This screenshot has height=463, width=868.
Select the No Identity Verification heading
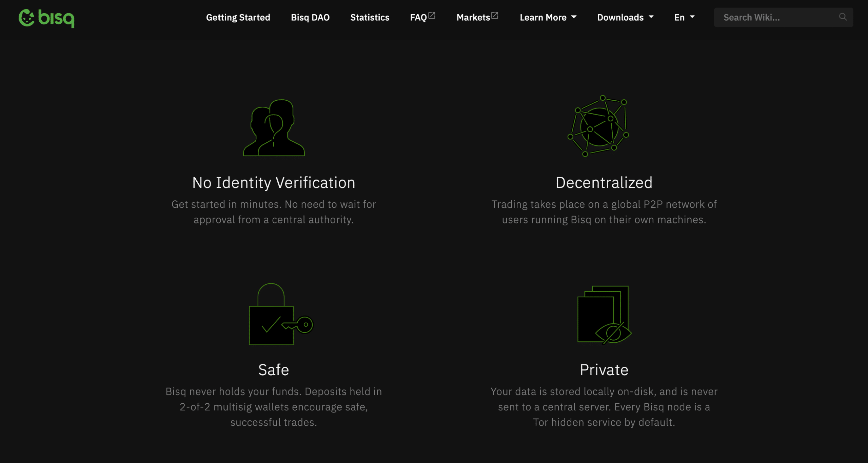(x=274, y=183)
